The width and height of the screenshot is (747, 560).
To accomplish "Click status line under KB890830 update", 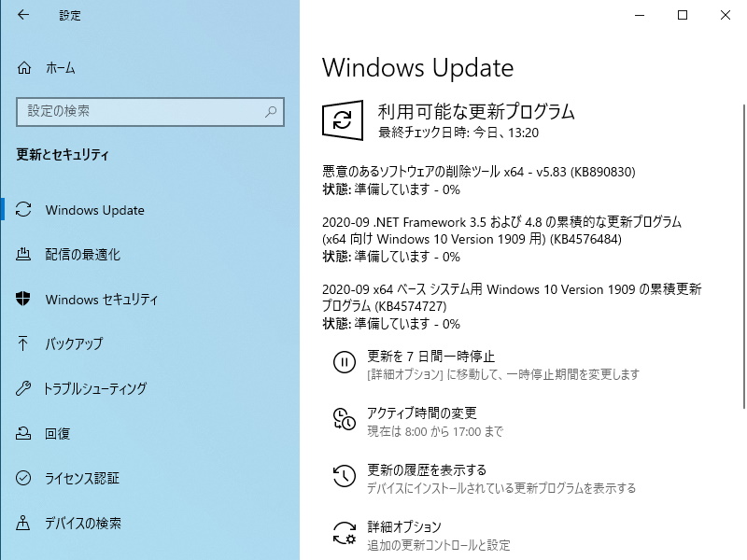I will point(391,189).
